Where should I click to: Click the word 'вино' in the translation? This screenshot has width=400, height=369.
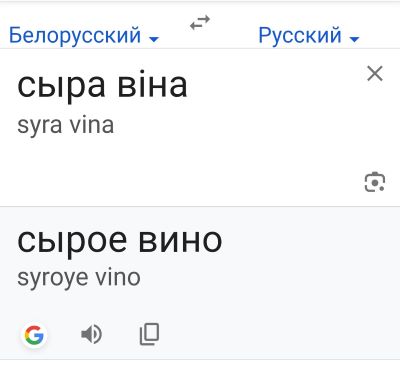180,241
